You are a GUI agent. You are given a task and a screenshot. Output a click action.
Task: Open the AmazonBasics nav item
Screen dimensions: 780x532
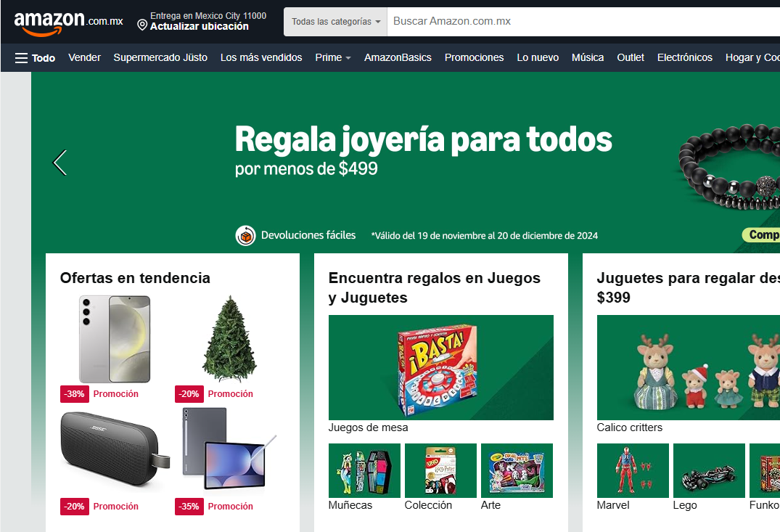point(398,58)
